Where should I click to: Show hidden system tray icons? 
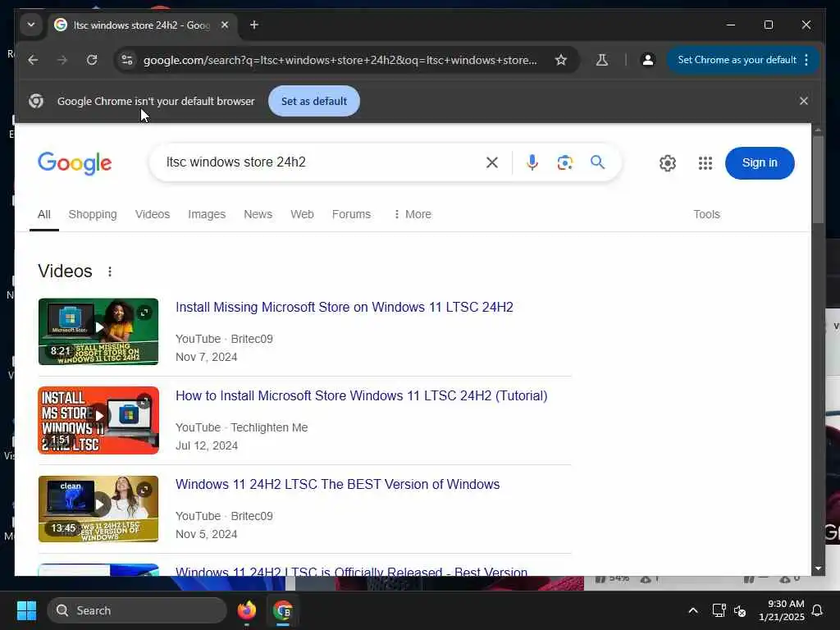click(x=692, y=610)
